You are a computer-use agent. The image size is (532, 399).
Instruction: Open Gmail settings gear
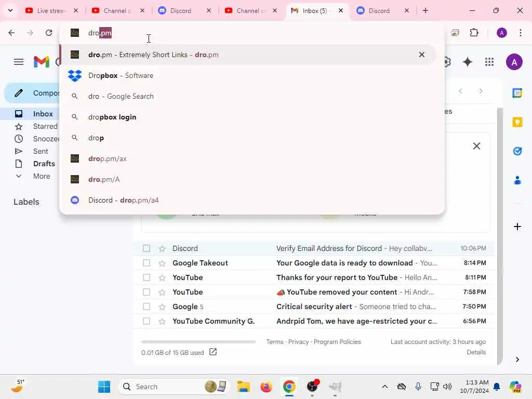pos(447,62)
